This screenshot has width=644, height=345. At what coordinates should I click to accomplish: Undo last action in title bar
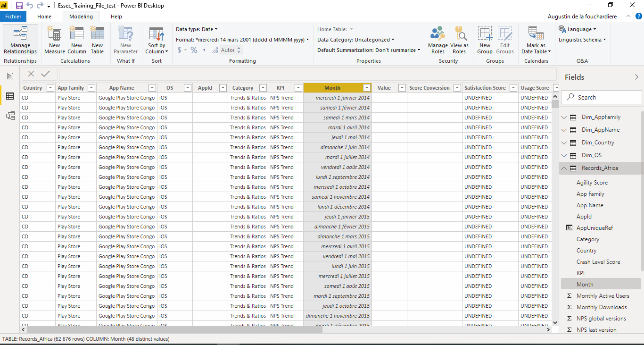click(x=30, y=6)
